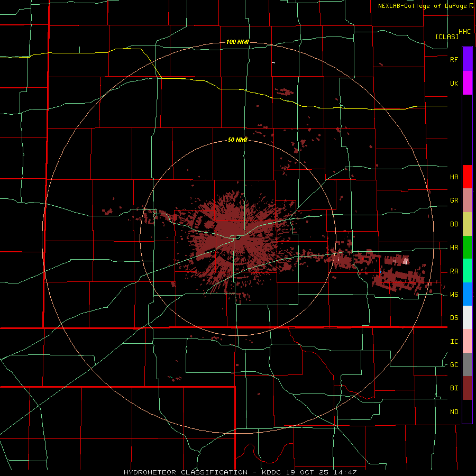Click the HR legend label
The height and width of the screenshot is (476, 476).
coord(454,248)
